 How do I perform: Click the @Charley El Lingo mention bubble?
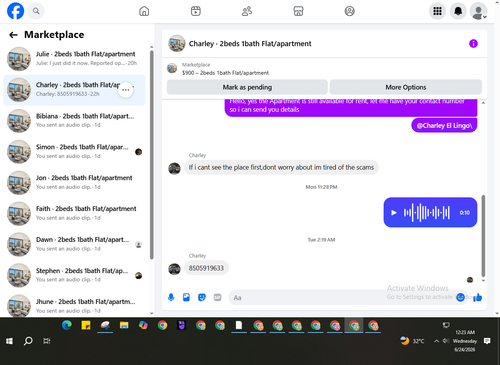click(444, 125)
